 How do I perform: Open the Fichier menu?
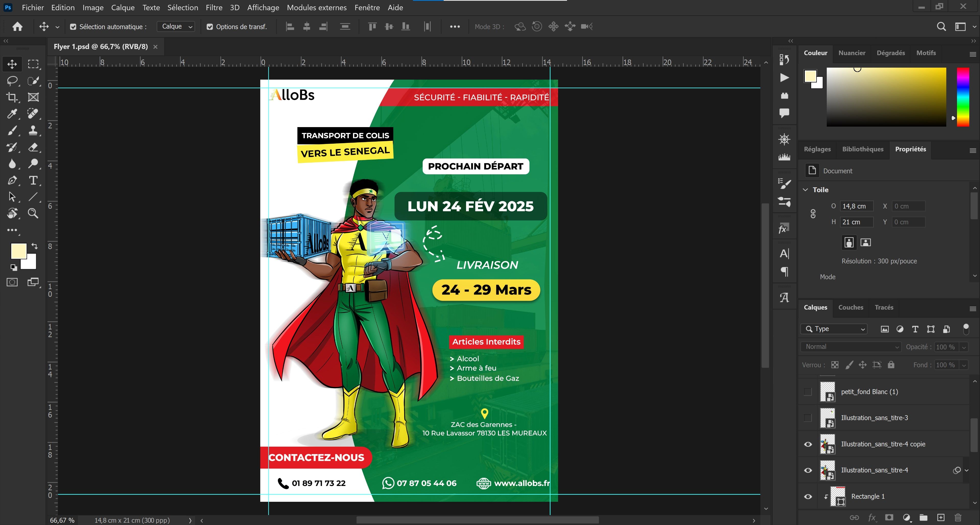point(33,8)
